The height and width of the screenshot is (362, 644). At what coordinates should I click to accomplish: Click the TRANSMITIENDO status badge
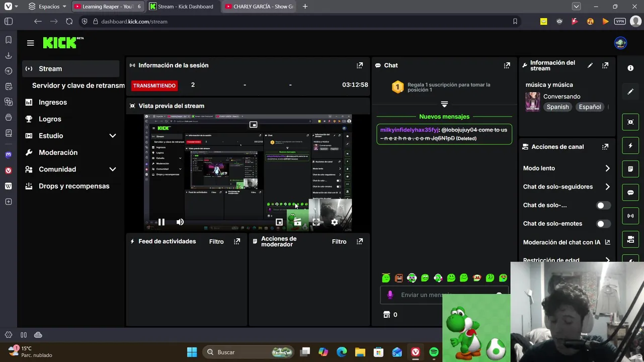(x=154, y=85)
